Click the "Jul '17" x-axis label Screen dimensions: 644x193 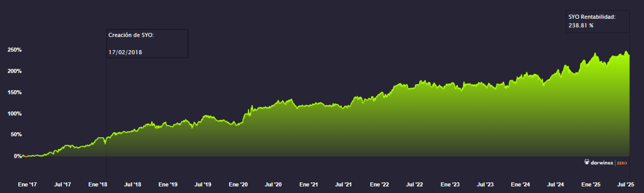[x=63, y=184]
